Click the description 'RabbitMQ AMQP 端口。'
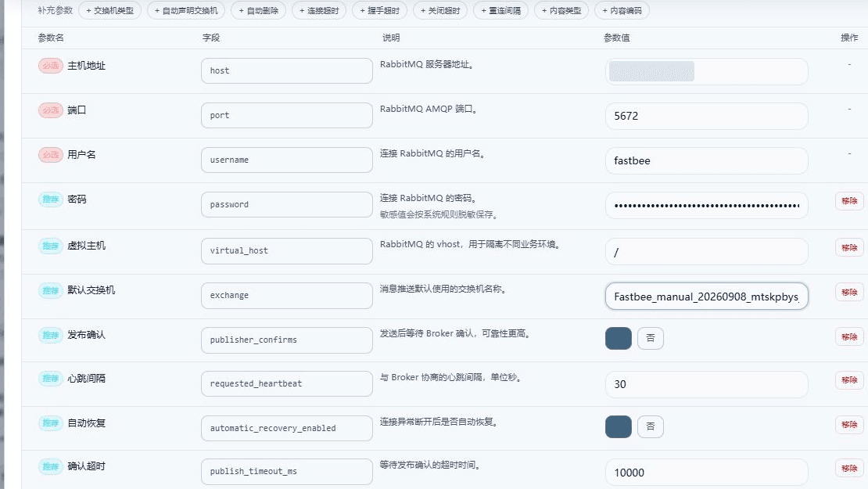The image size is (868, 489). click(429, 109)
